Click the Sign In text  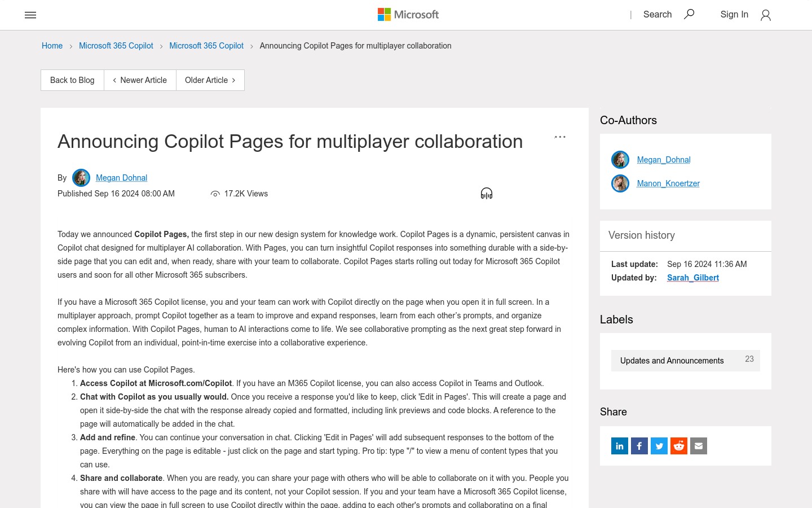point(734,15)
